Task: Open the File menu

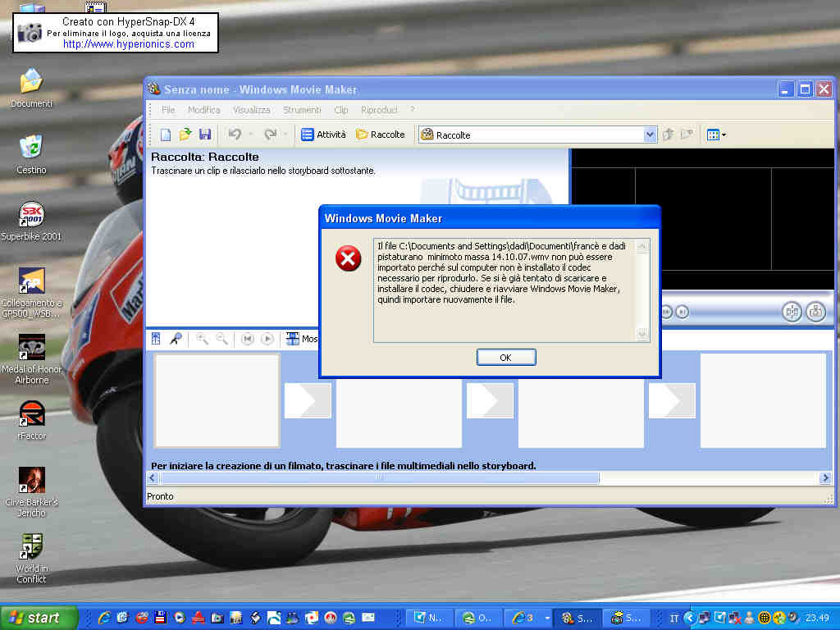Action: 168,110
